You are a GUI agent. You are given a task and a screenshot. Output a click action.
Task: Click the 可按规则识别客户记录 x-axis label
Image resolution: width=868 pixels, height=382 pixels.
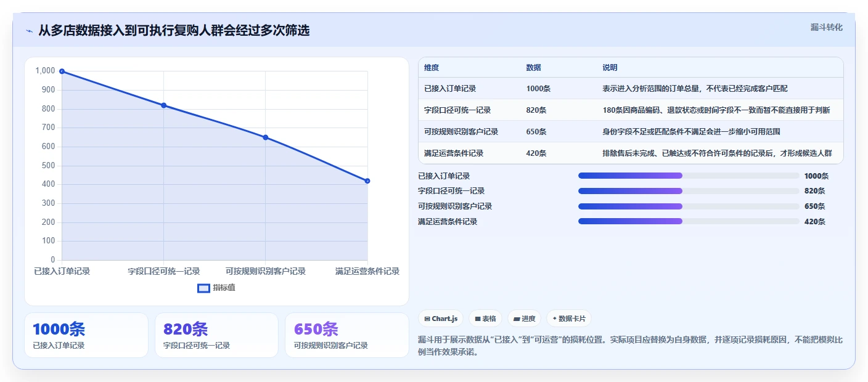click(x=266, y=271)
